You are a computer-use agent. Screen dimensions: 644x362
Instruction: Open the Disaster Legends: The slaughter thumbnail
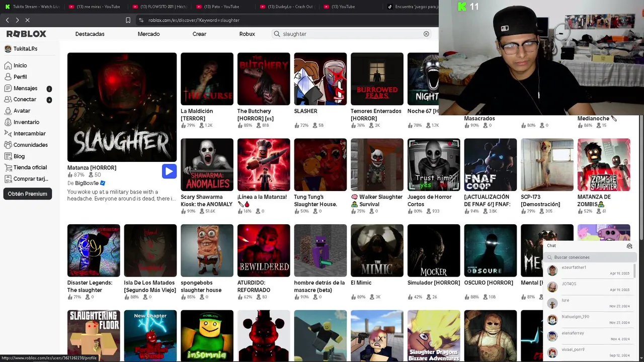tap(94, 250)
